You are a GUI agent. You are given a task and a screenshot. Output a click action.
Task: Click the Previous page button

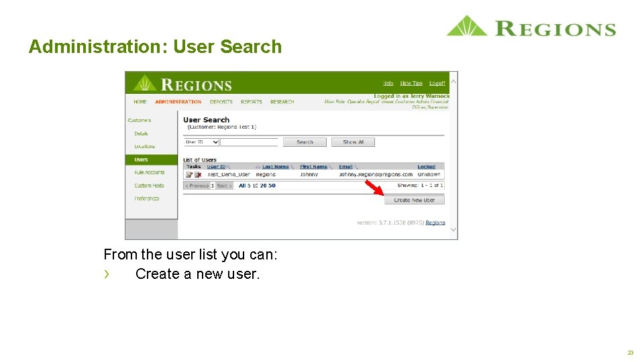click(x=197, y=186)
